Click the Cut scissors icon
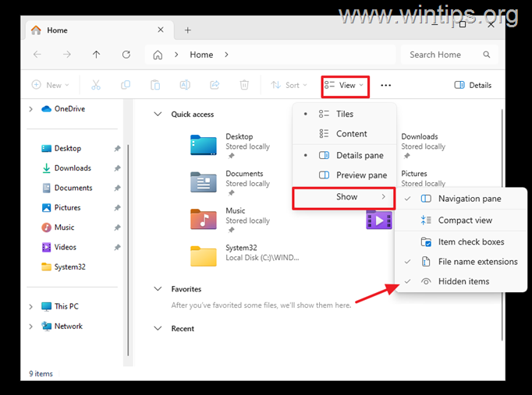Viewport: 532px width, 395px height. coord(96,85)
